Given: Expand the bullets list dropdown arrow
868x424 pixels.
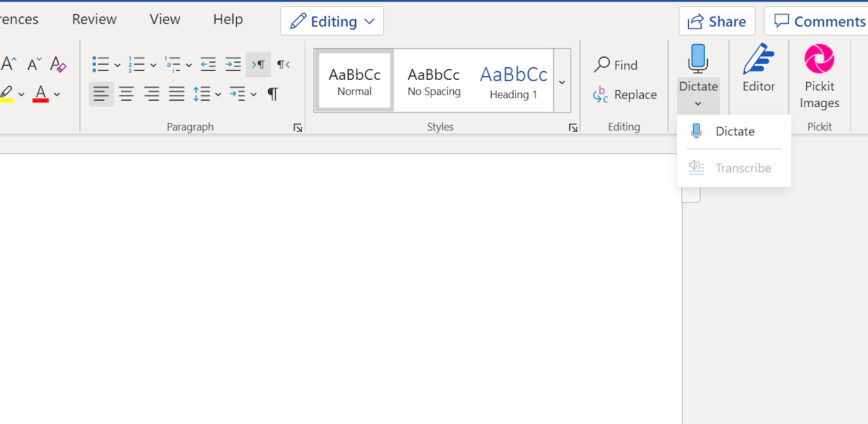Looking at the screenshot, I should pyautogui.click(x=117, y=65).
